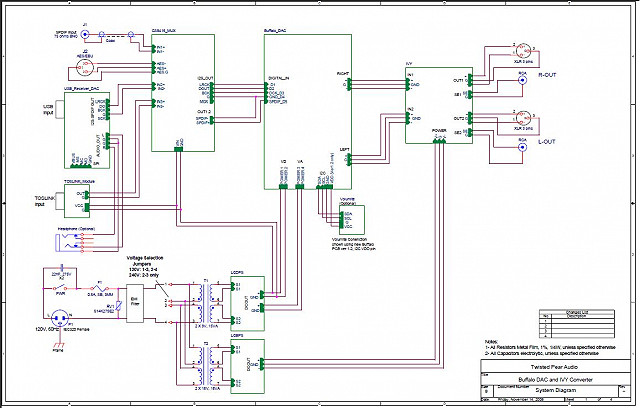Click the EMI Filter block
The height and width of the screenshot is (408, 640).
coord(135,304)
